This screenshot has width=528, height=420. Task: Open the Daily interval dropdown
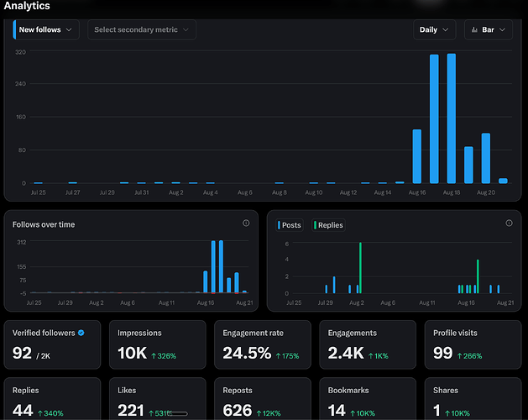pos(434,29)
